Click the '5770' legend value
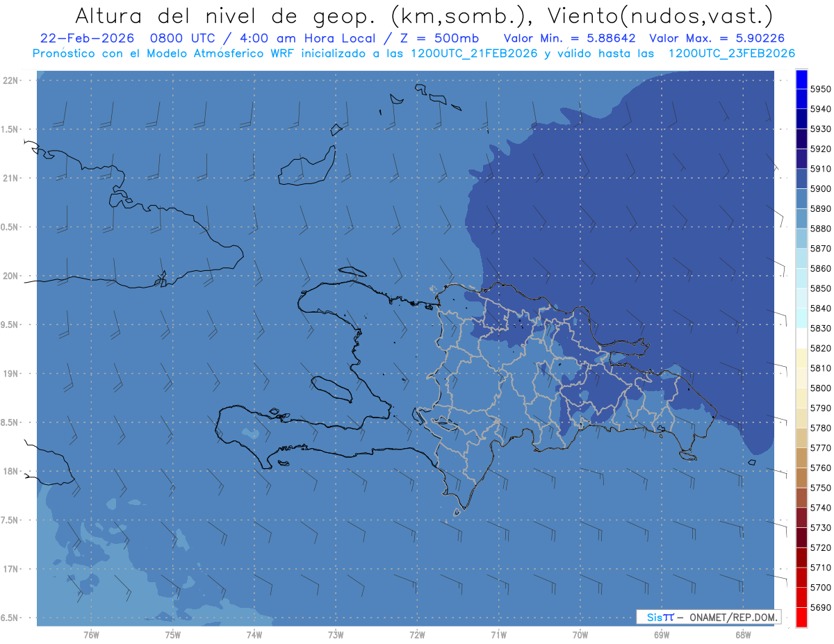 click(820, 447)
